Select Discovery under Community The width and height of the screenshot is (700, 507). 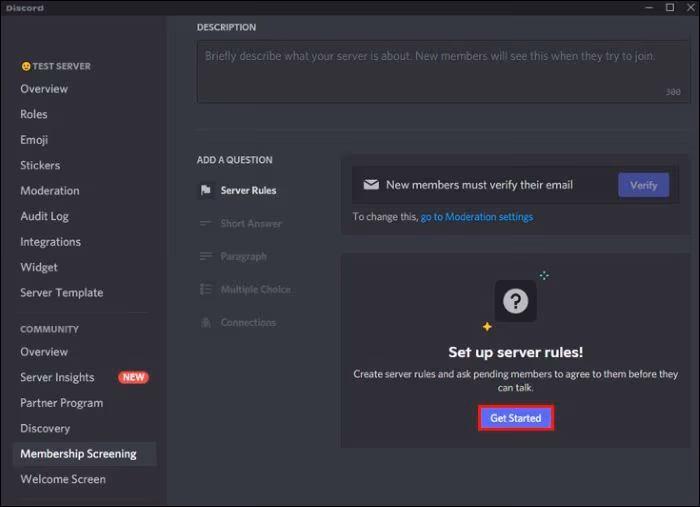[45, 428]
